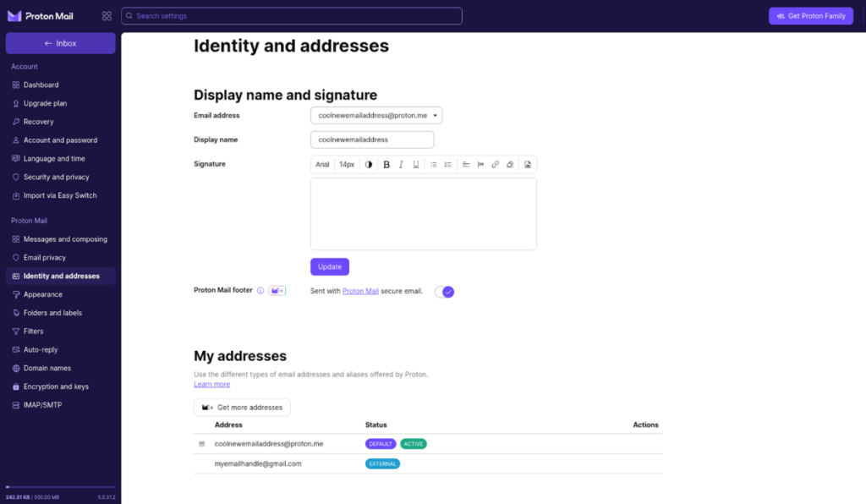
Task: Focus the Search settings field
Action: click(292, 16)
